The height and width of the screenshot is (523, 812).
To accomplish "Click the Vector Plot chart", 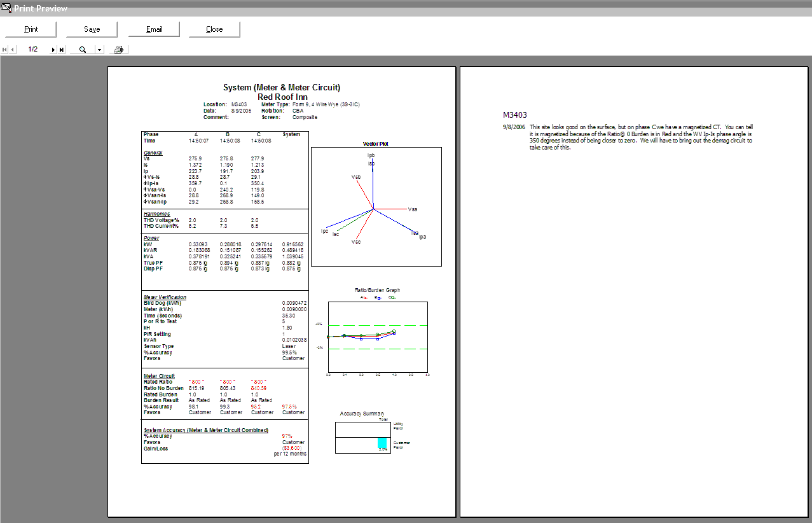I will coord(376,207).
